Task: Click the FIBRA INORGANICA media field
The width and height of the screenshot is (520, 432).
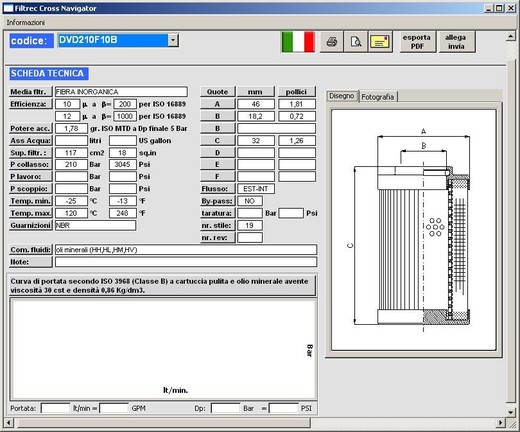Action: pyautogui.click(x=121, y=92)
